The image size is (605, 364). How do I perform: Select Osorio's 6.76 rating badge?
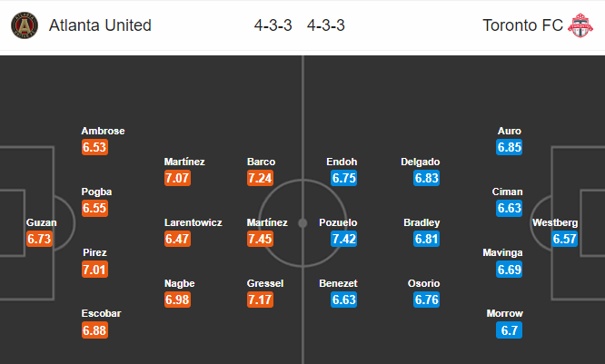(426, 300)
